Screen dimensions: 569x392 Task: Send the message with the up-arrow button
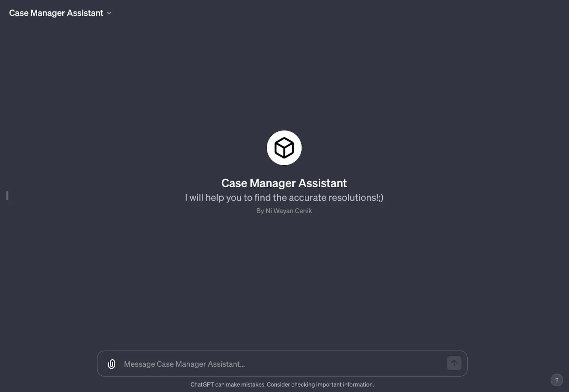pyautogui.click(x=454, y=363)
